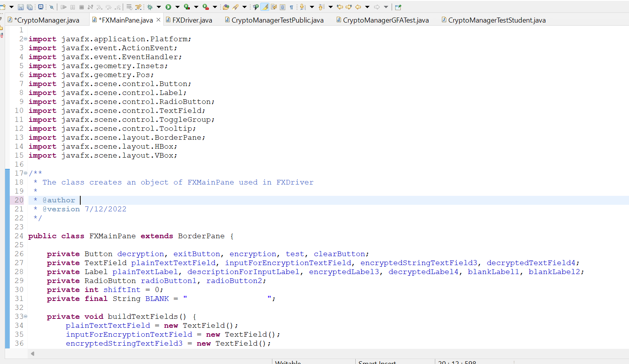Image resolution: width=629 pixels, height=364 pixels.
Task: Click the Drop to Frame icon
Action: pos(129,7)
